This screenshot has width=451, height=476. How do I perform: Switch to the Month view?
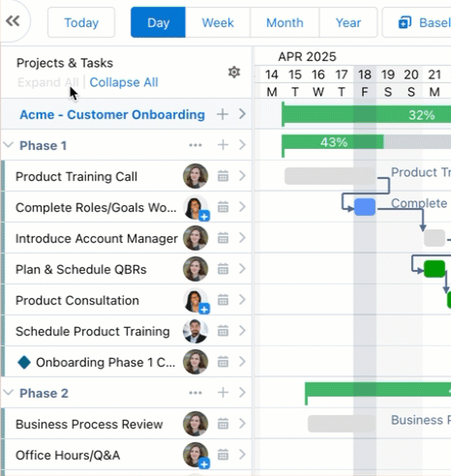[285, 22]
